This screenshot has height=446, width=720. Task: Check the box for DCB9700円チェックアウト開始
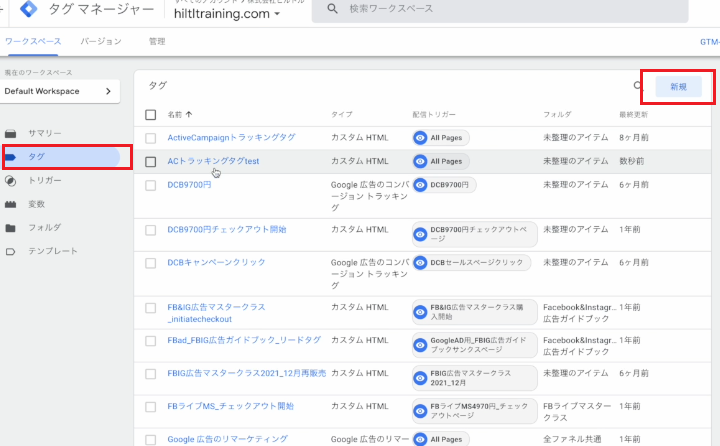coord(151,230)
